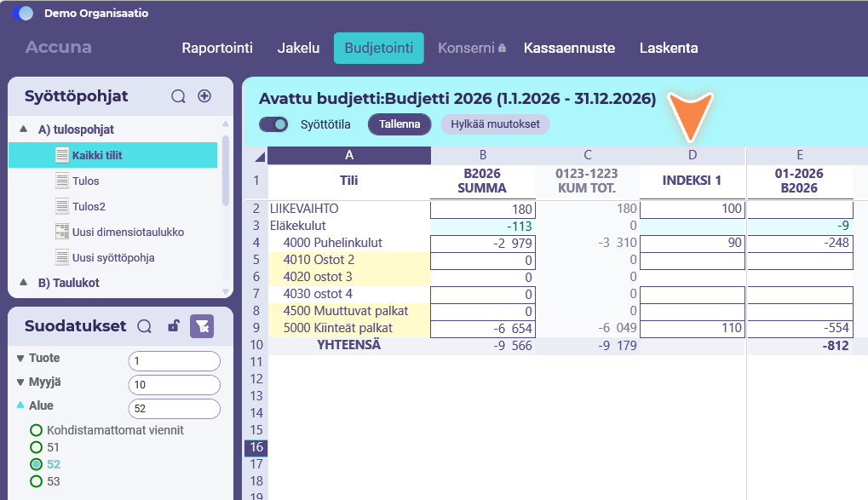This screenshot has width=868, height=500.
Task: Click the unlock padlock icon in Suodatukset
Action: (x=173, y=325)
